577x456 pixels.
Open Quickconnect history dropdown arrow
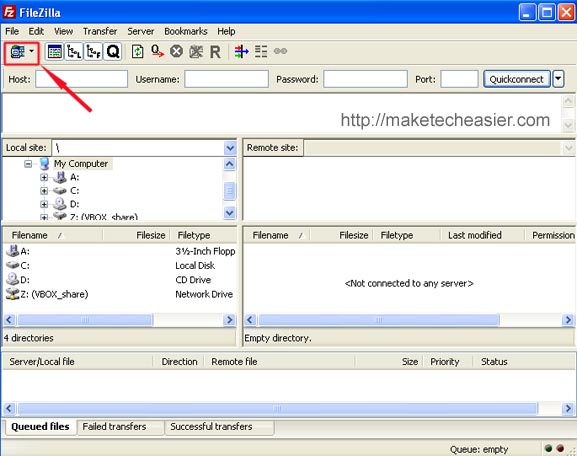pos(558,79)
